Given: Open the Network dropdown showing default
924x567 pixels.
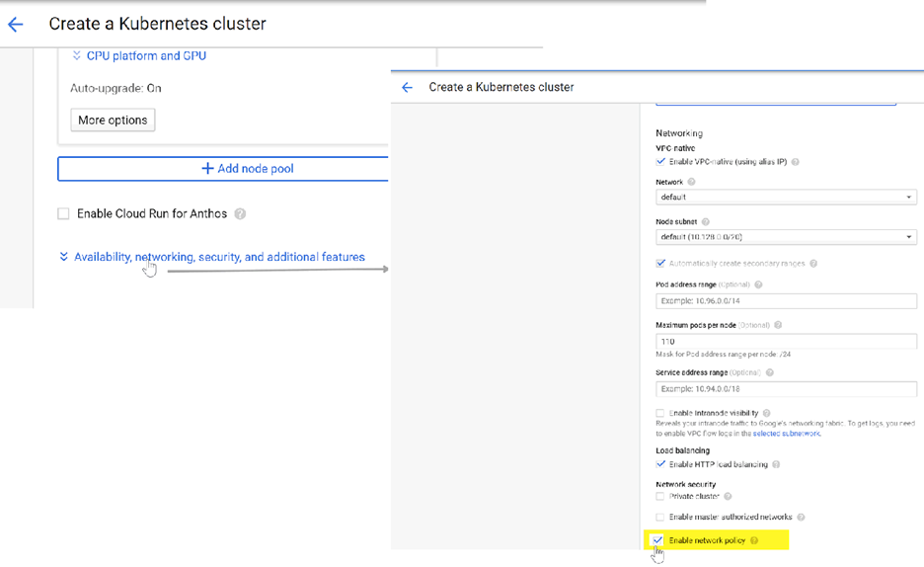Looking at the screenshot, I should [786, 197].
